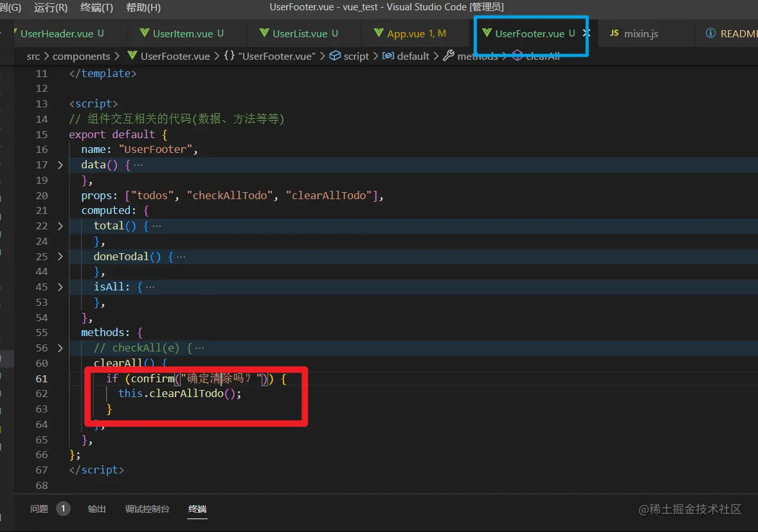
Task: Click name: "UserFooter" on line 16
Action: (140, 149)
